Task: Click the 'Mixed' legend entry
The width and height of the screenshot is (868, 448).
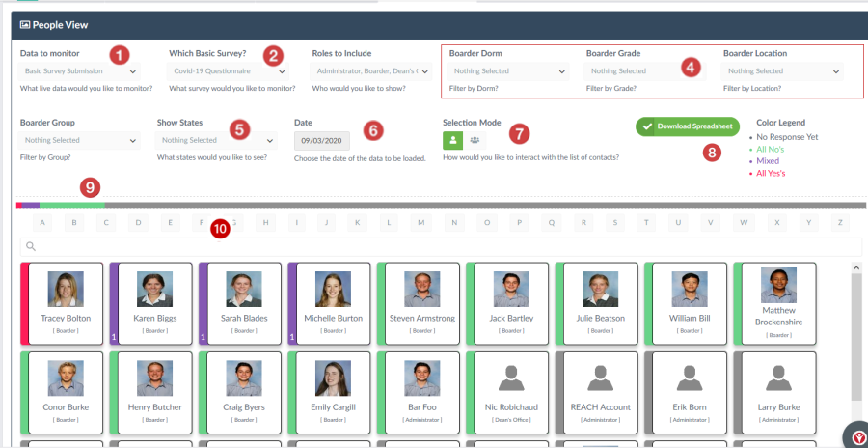Action: click(x=768, y=161)
